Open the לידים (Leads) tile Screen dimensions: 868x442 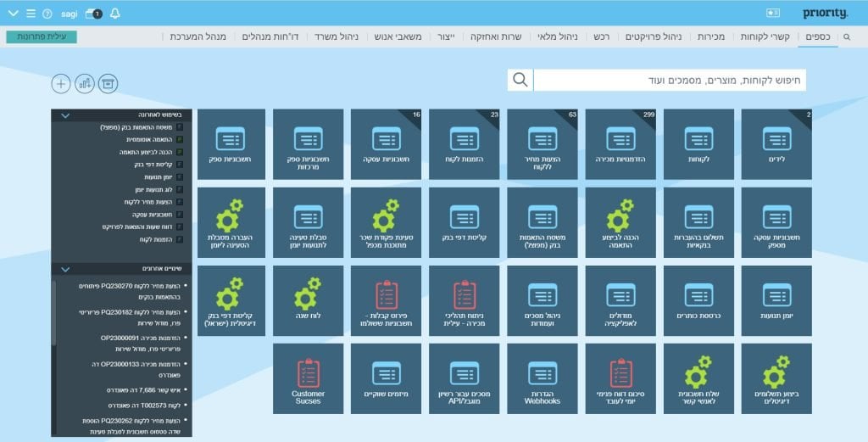pyautogui.click(x=776, y=144)
